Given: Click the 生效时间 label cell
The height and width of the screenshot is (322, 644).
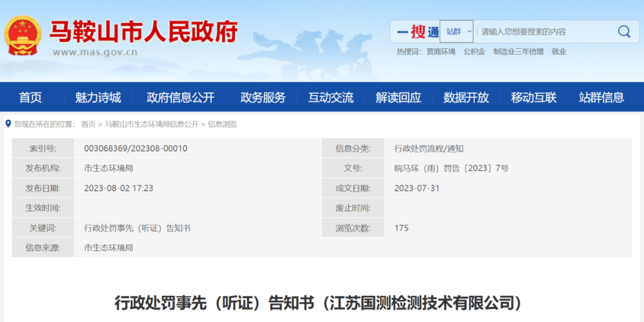Looking at the screenshot, I should point(43,208).
